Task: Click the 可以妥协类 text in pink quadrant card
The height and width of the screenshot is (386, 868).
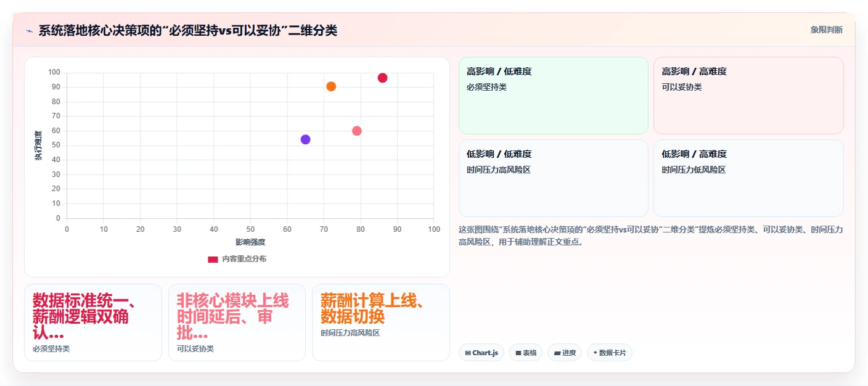Action: tap(682, 87)
